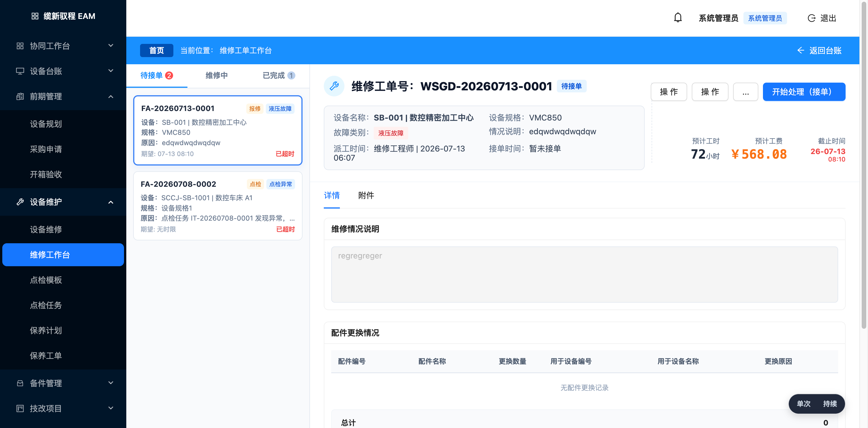Click the 用于设备编号 column header

571,361
